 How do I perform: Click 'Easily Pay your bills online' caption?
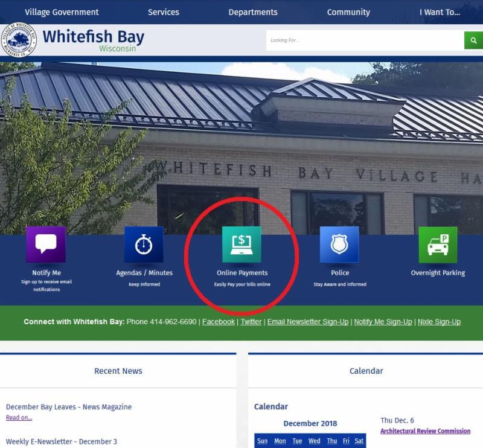click(242, 284)
